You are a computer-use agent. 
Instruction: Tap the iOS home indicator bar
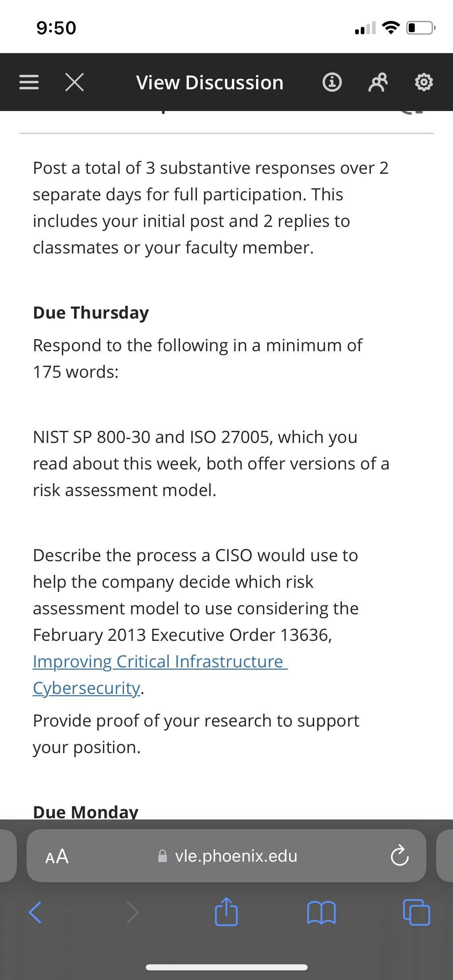pos(227,967)
